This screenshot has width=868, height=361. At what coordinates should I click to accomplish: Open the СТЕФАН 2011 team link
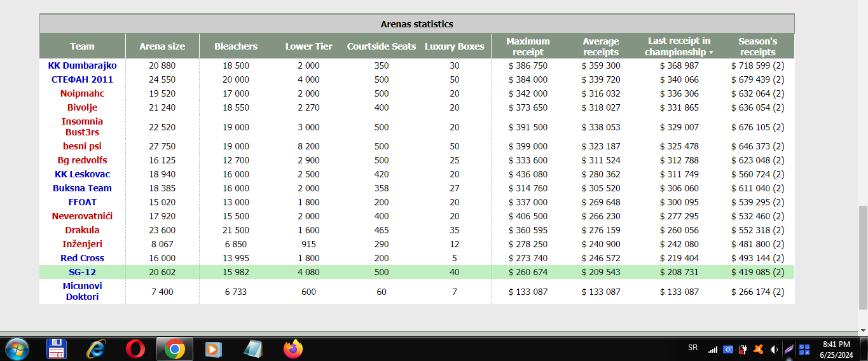click(82, 79)
